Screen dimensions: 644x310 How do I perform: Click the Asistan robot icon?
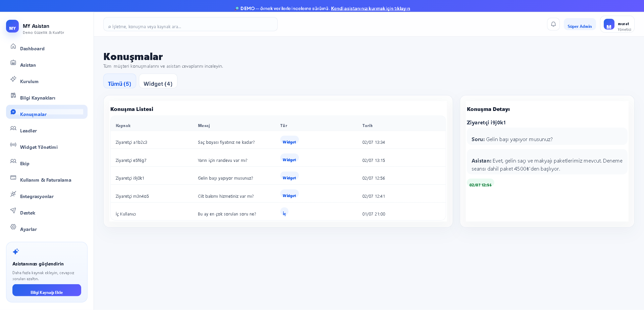(13, 62)
